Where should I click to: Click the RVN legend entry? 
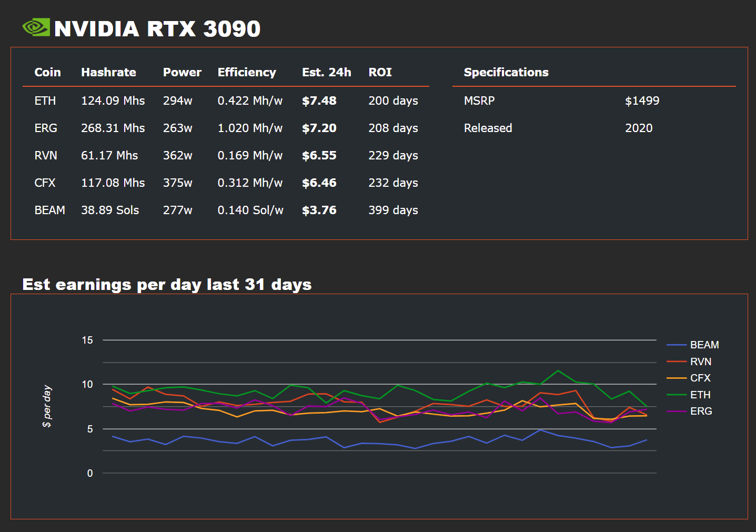pos(689,362)
